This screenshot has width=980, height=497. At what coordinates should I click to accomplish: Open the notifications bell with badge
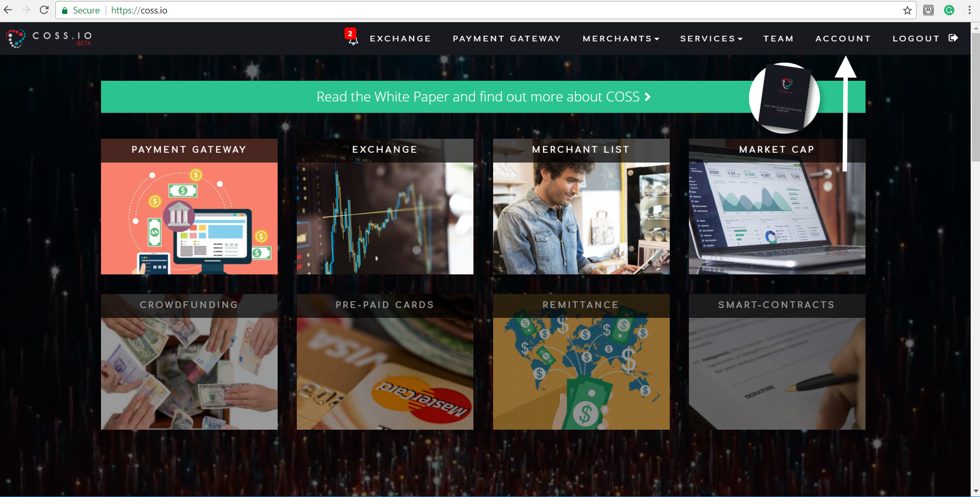click(x=352, y=37)
